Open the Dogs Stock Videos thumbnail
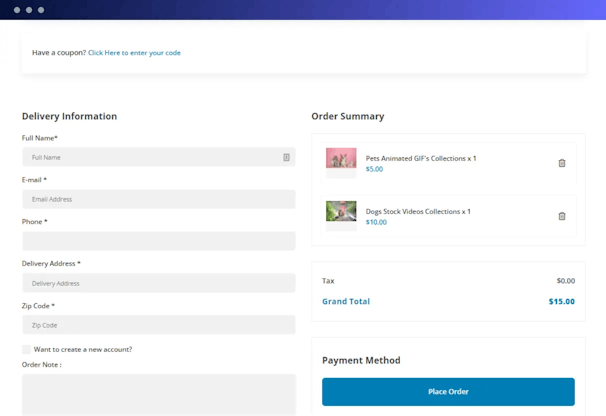Screen dimensions: 606x416 click(341, 212)
